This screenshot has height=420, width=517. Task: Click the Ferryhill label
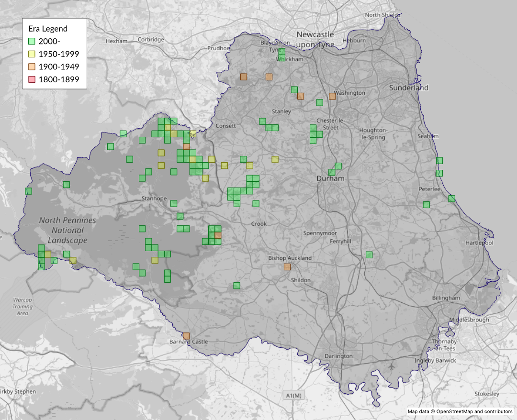click(341, 241)
